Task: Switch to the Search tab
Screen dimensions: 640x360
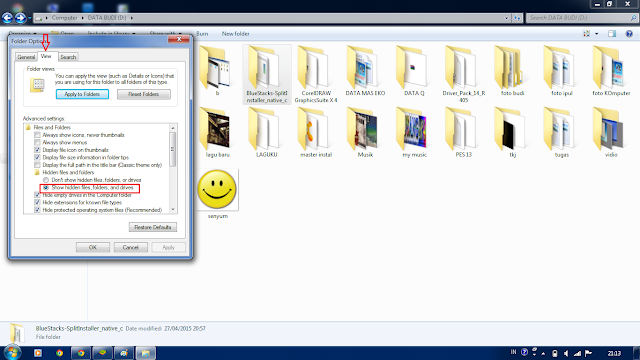Action: [68, 57]
